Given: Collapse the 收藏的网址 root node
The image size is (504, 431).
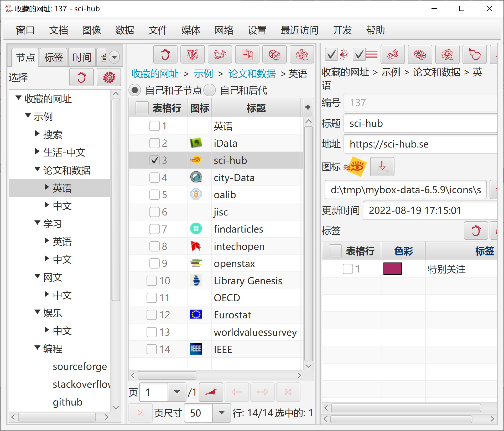Looking at the screenshot, I should [x=18, y=98].
